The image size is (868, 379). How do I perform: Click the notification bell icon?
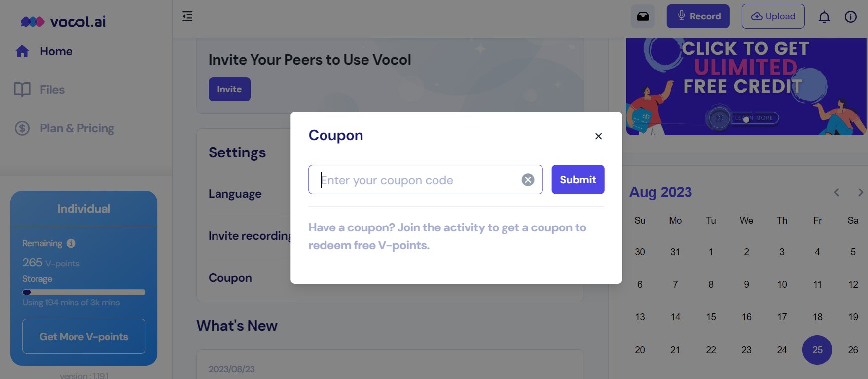pyautogui.click(x=824, y=16)
